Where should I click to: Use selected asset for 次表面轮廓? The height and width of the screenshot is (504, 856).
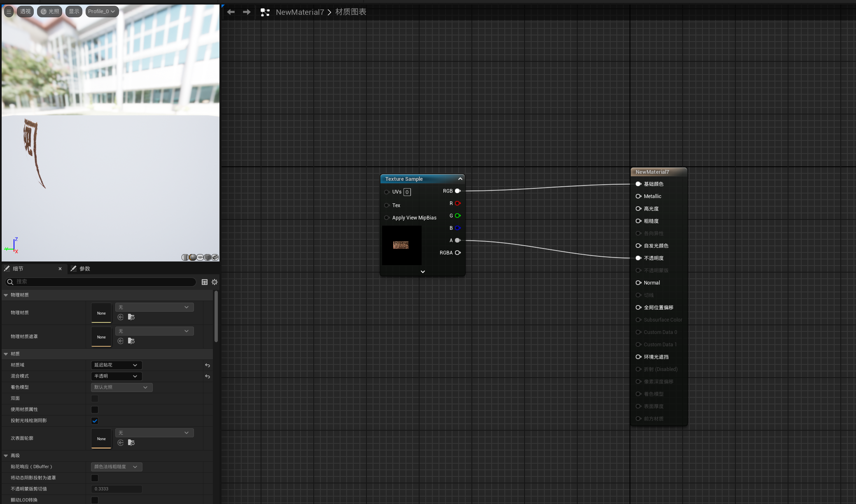121,443
